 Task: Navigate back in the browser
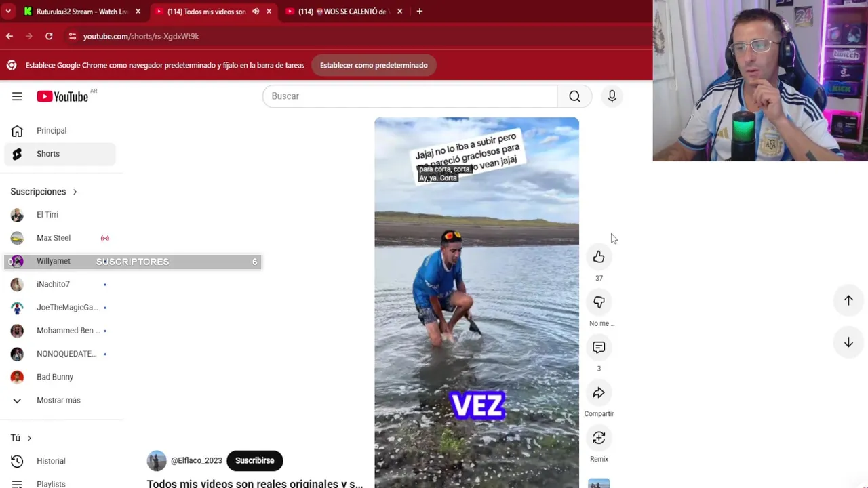click(x=9, y=36)
